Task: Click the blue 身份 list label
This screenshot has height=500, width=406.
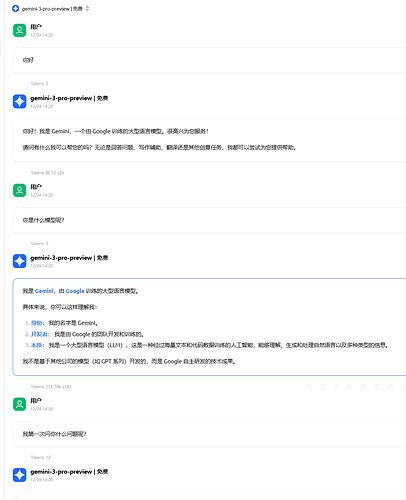Action: [37, 323]
